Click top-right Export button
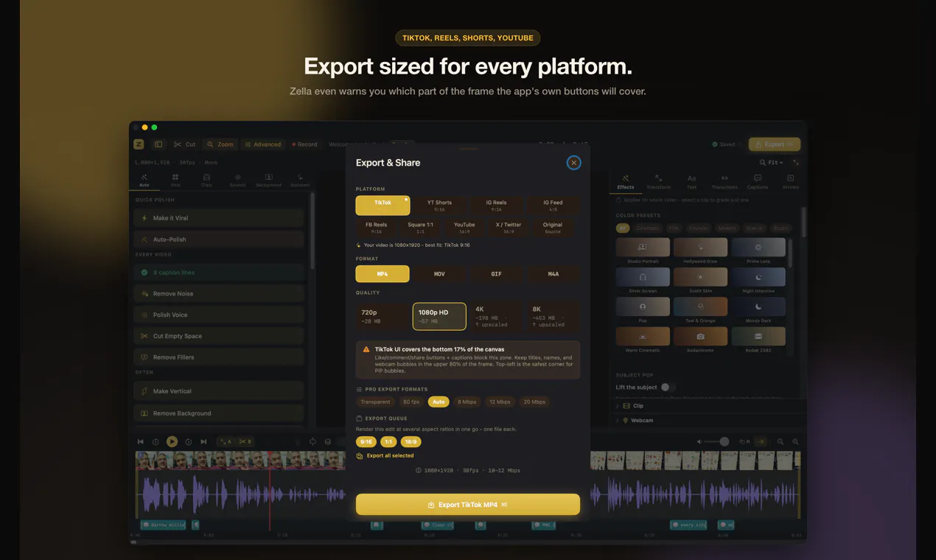The width and height of the screenshot is (936, 560). click(775, 144)
